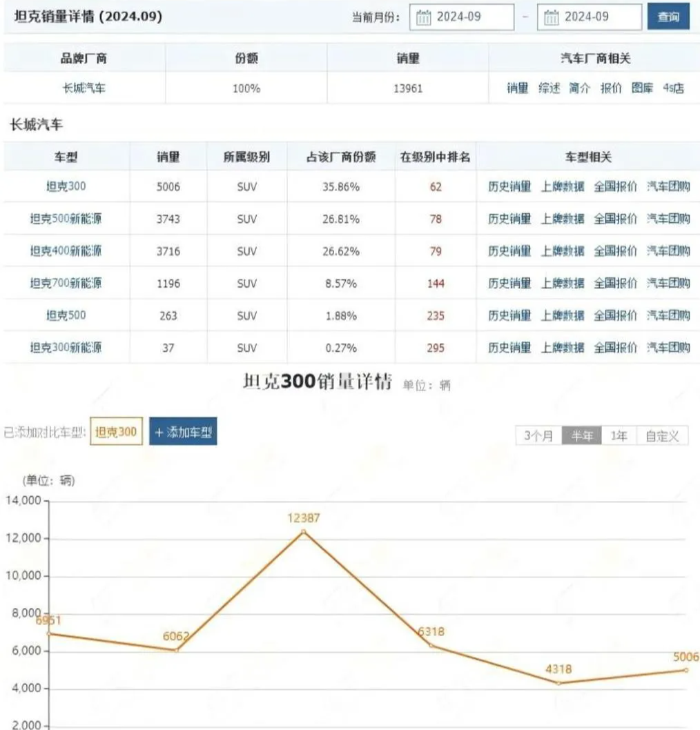View 历史销量 for the 坦克300 row
The height and width of the screenshot is (730, 700).
point(509,187)
